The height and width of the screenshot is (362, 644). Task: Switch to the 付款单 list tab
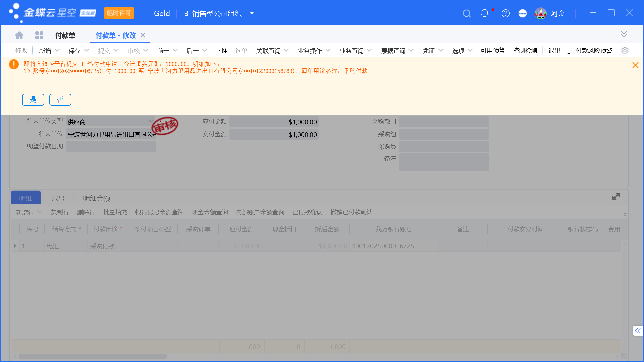[x=65, y=35]
